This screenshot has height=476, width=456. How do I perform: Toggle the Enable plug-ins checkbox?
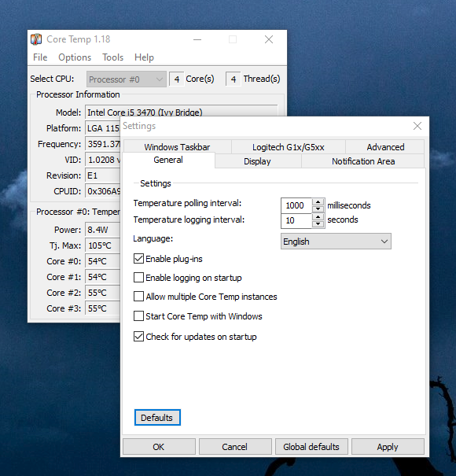[x=138, y=259]
